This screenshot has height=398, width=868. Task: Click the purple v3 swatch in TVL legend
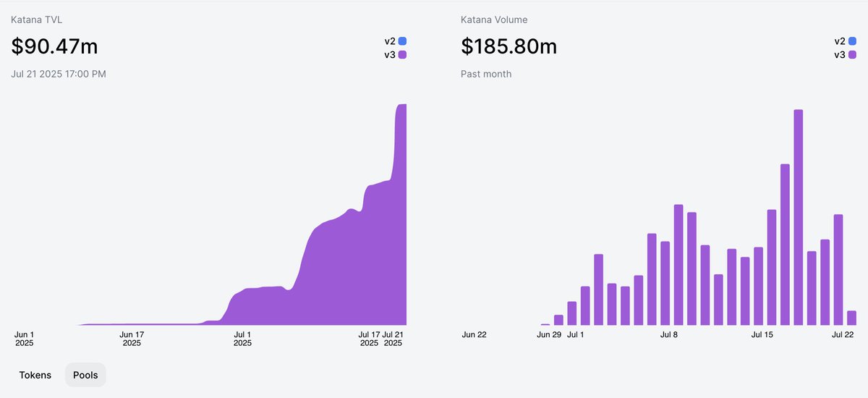(402, 54)
